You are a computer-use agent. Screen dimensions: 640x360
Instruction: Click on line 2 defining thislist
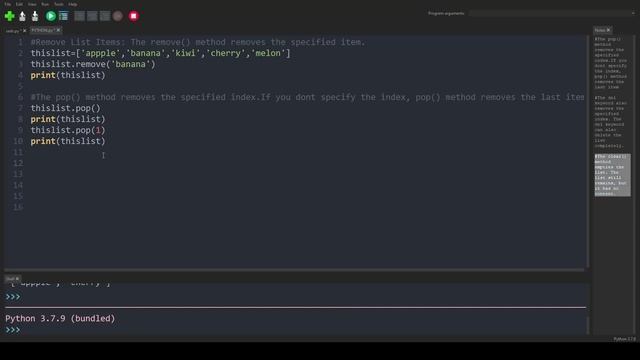point(160,53)
